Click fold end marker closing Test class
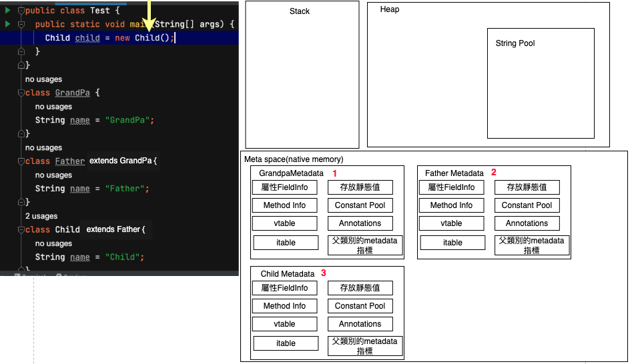Viewport: 630px width, 364px height. (x=21, y=65)
